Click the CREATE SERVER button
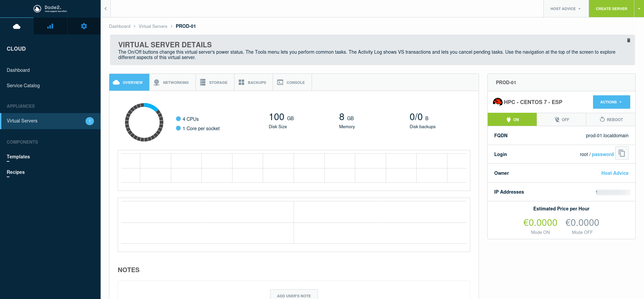The height and width of the screenshot is (299, 644). [x=611, y=9]
